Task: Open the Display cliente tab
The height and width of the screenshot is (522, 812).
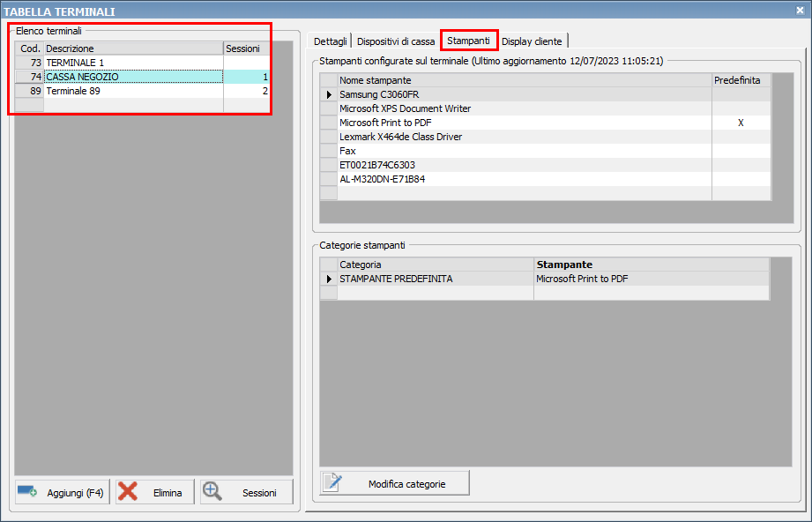Action: (532, 41)
